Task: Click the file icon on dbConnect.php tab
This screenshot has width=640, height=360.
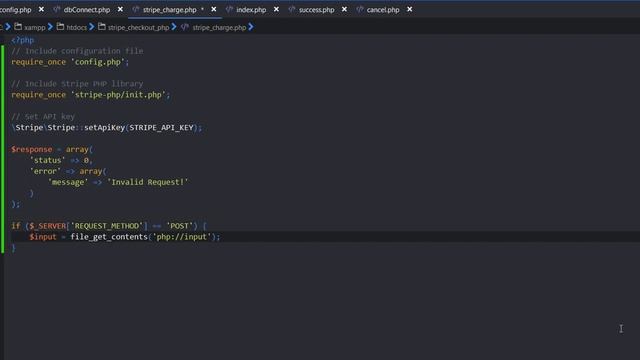Action: (x=57, y=9)
